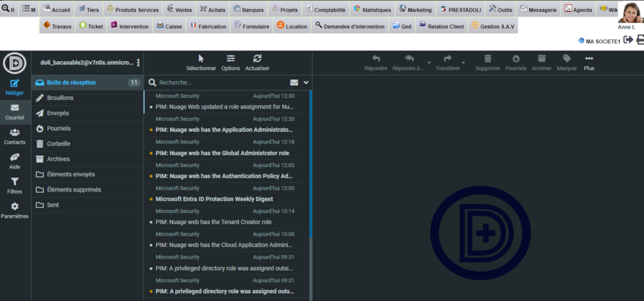
Task: Open the Ged menu tab
Action: pyautogui.click(x=401, y=26)
